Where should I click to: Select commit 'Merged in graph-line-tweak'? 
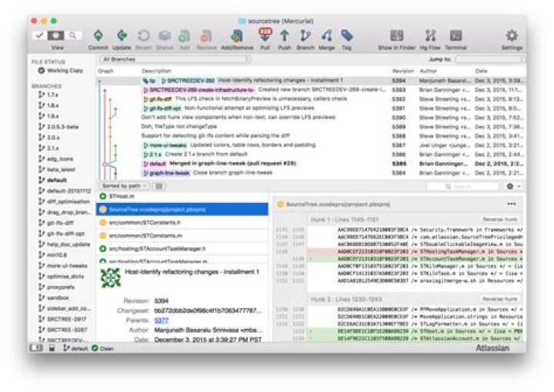pos(311,164)
